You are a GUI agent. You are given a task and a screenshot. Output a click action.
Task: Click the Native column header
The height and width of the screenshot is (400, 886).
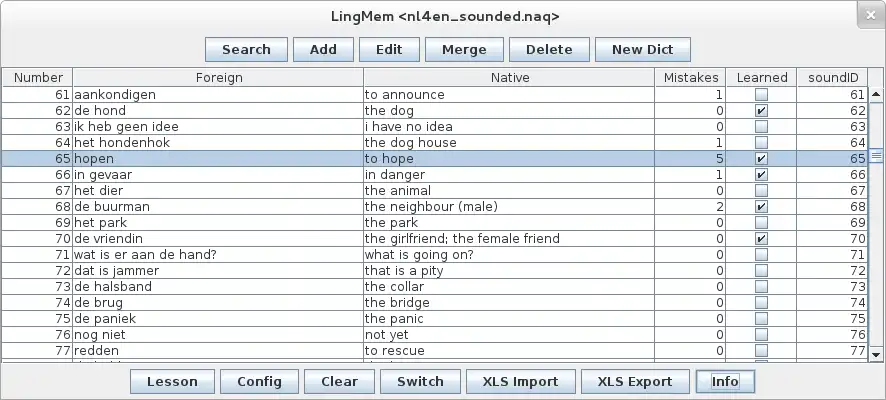pyautogui.click(x=510, y=77)
